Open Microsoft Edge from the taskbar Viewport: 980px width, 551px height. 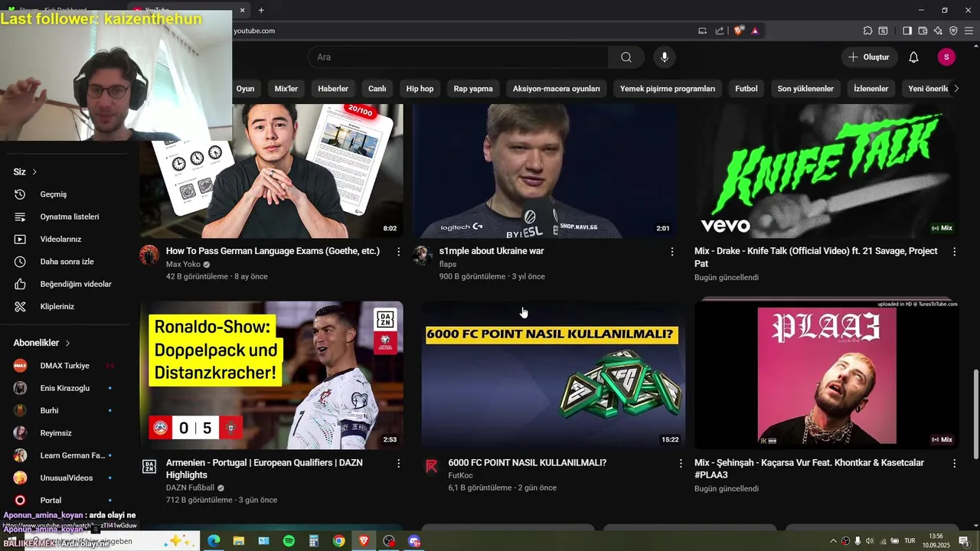pyautogui.click(x=214, y=541)
